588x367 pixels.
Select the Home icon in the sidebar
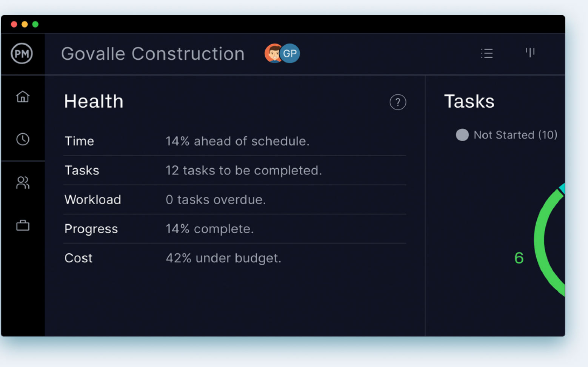23,97
